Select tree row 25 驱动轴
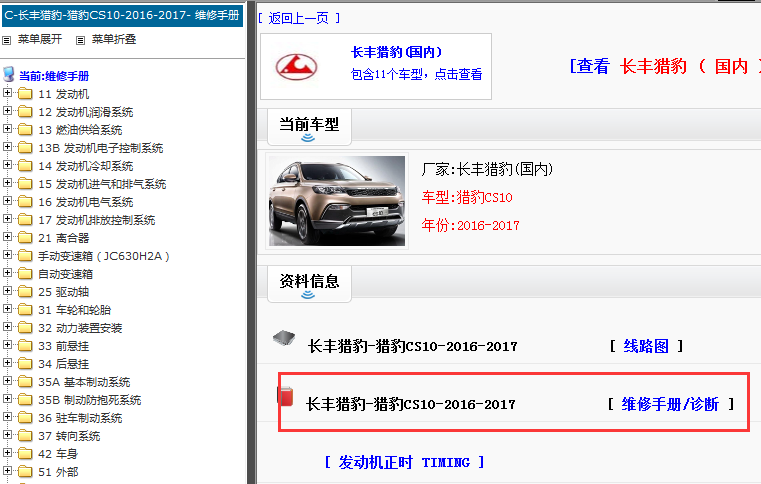The width and height of the screenshot is (761, 484). tap(64, 292)
